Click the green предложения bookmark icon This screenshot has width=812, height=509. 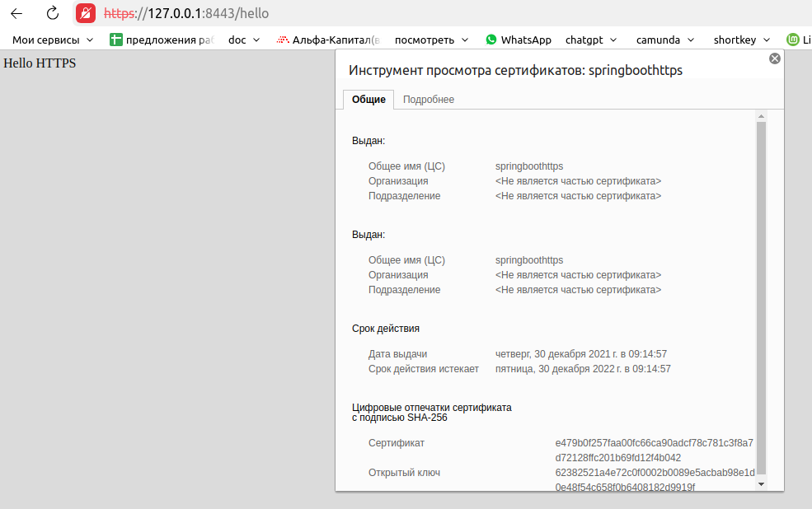[x=116, y=40]
